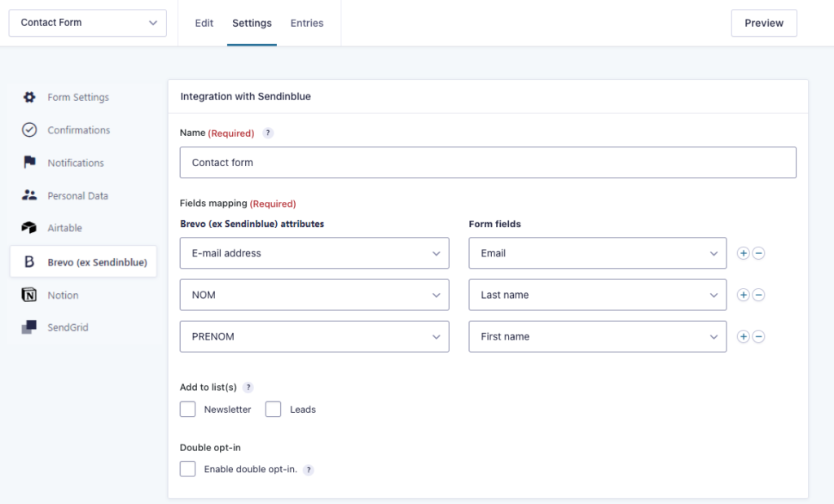
Task: Add mapping row after Email row
Action: point(743,253)
